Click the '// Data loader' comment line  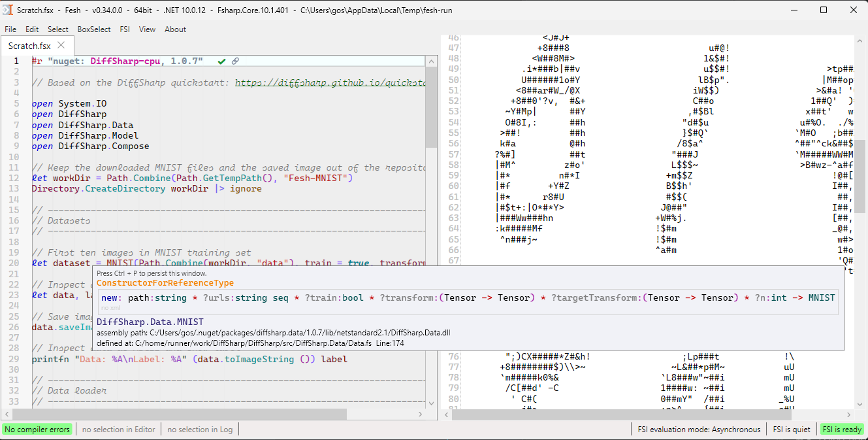(69, 390)
